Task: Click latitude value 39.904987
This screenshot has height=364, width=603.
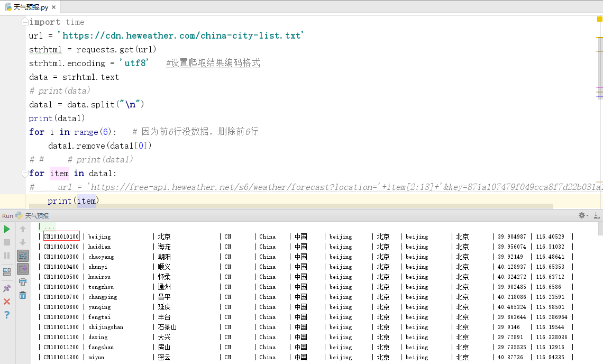Action: click(x=512, y=236)
